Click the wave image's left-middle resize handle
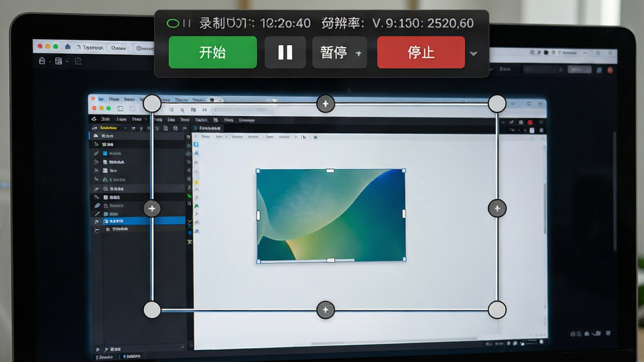644x362 pixels. coord(258,215)
